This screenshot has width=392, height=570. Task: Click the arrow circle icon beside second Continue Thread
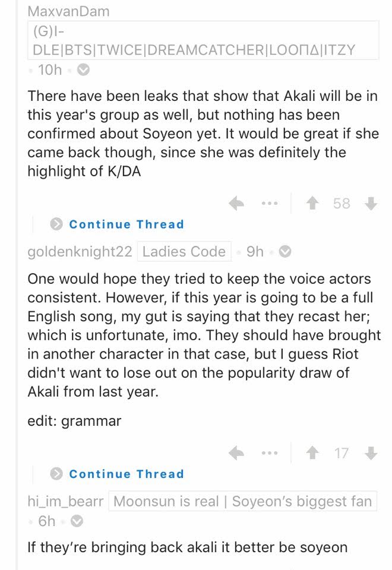point(56,474)
